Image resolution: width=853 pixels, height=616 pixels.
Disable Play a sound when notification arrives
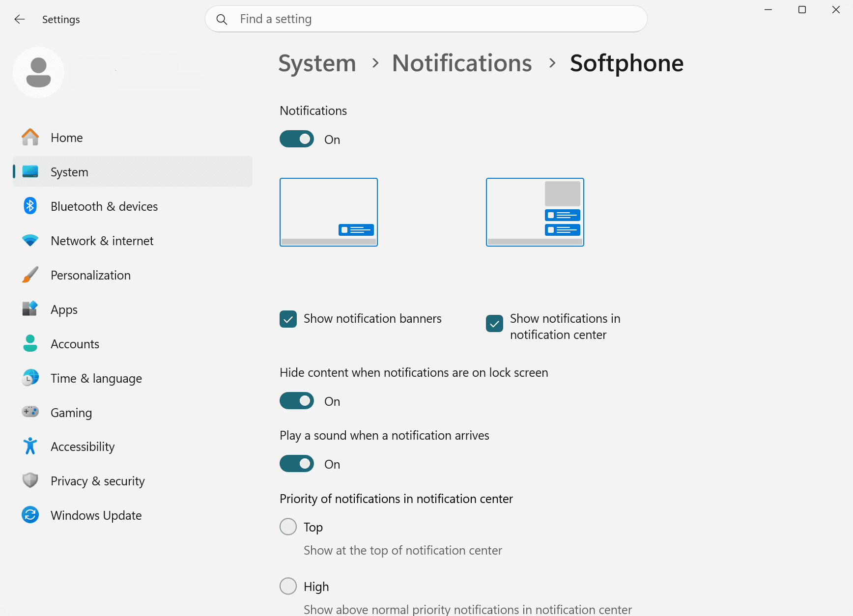coord(297,464)
